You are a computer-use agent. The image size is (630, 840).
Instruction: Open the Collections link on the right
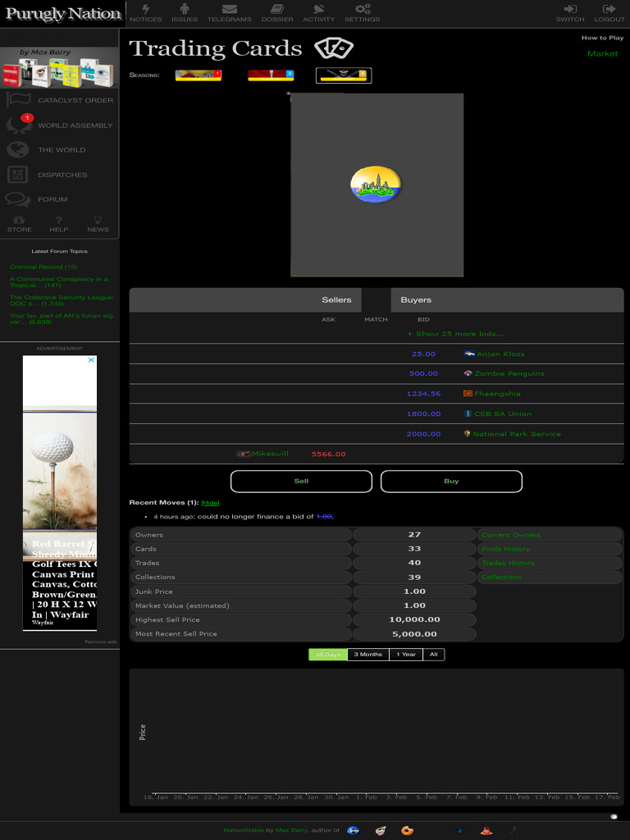pyautogui.click(x=501, y=577)
